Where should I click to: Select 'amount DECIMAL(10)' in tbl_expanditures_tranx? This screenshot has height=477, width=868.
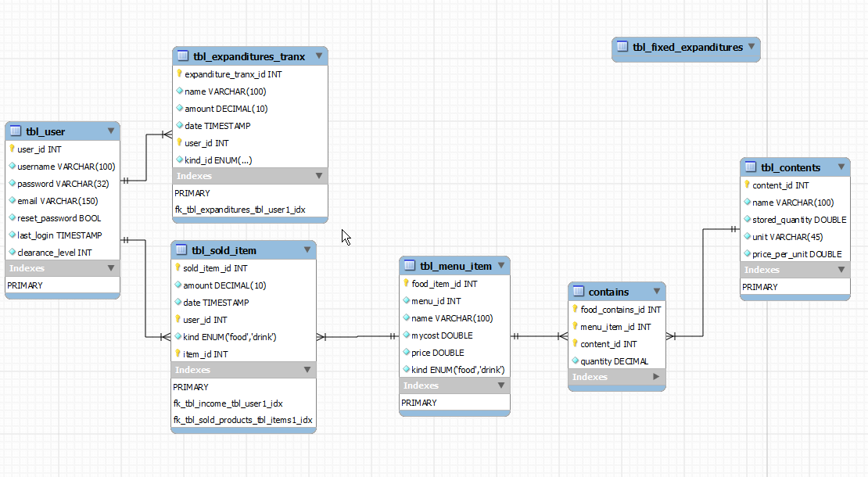(x=250, y=108)
